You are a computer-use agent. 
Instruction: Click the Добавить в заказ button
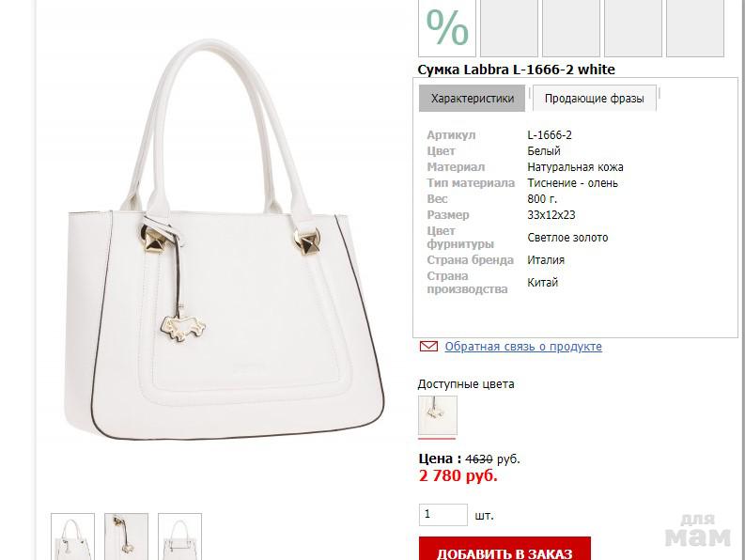tap(504, 549)
